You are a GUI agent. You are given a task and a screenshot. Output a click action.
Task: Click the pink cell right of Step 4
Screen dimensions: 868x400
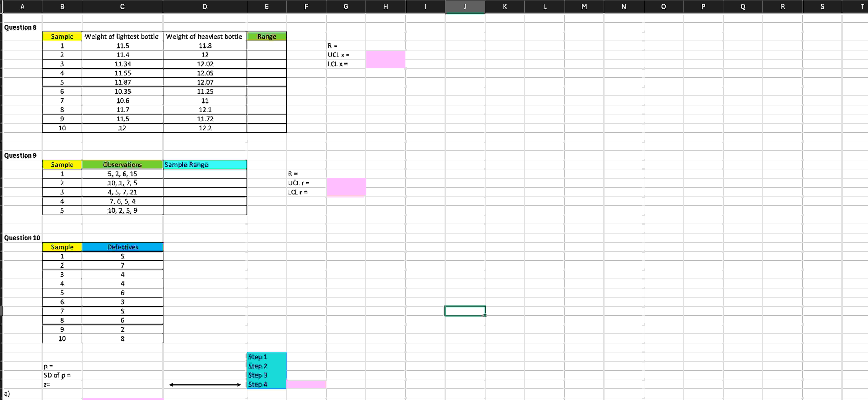point(306,384)
